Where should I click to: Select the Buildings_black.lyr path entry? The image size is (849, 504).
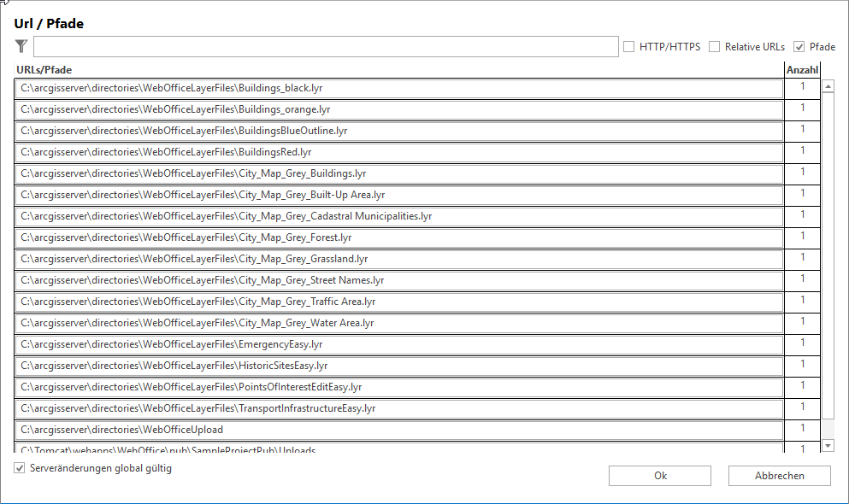pyautogui.click(x=398, y=88)
